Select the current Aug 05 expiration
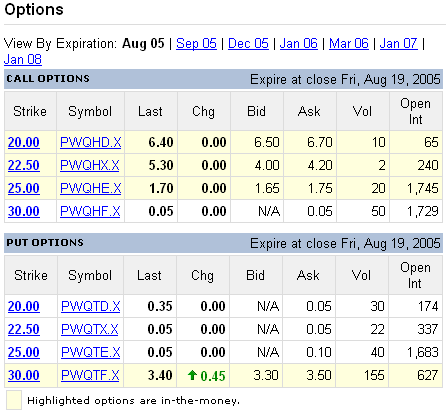 pyautogui.click(x=143, y=43)
